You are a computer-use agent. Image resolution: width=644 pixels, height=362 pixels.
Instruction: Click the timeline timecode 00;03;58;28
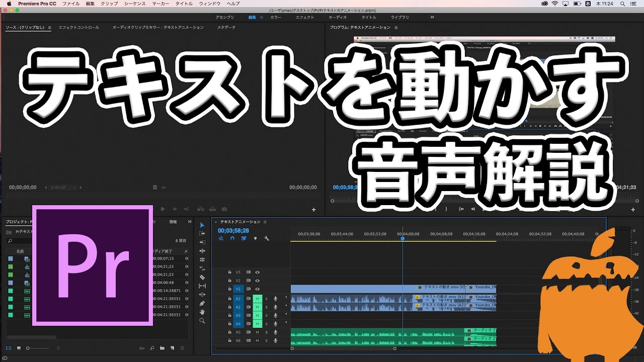233,230
